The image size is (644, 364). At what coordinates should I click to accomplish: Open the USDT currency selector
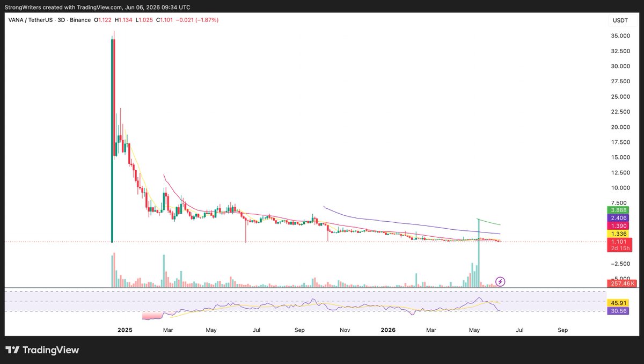620,20
